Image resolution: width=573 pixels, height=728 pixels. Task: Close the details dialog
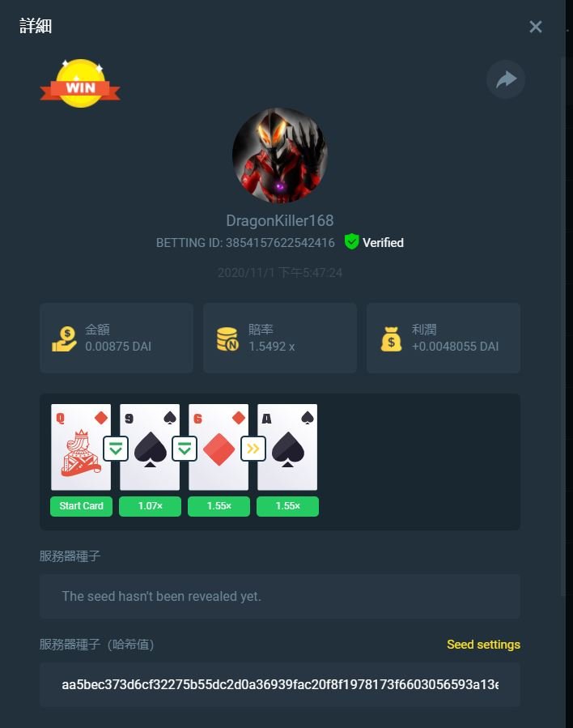coord(536,27)
